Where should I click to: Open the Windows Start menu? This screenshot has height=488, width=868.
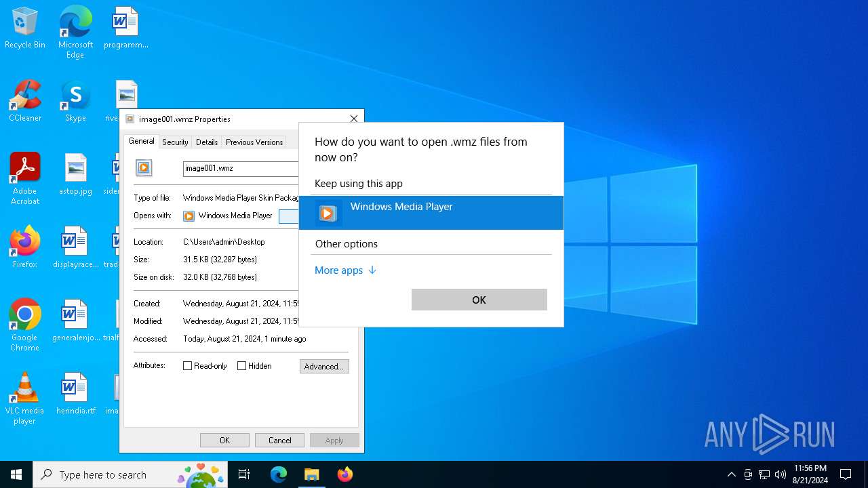pyautogui.click(x=16, y=474)
